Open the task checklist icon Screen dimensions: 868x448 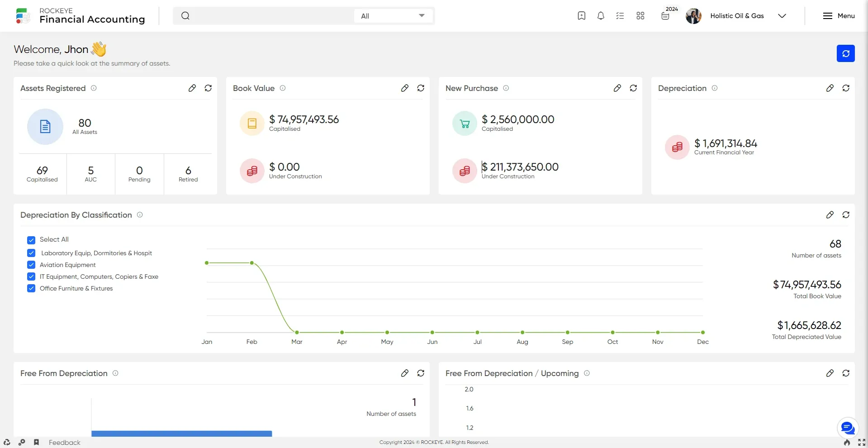pyautogui.click(x=620, y=16)
